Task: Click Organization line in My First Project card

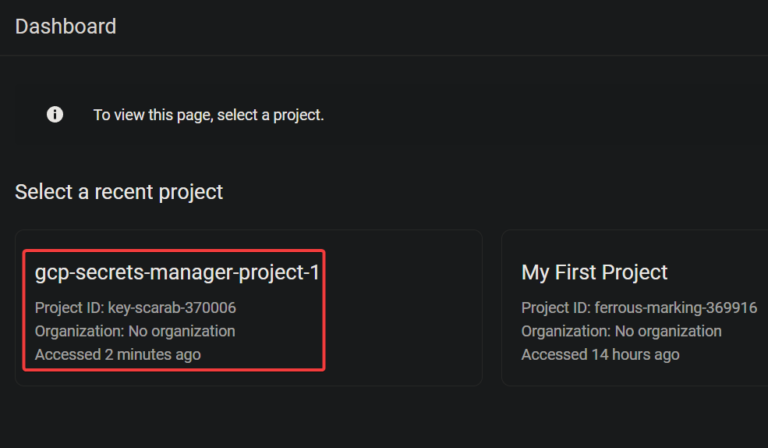Action: pyautogui.click(x=621, y=331)
